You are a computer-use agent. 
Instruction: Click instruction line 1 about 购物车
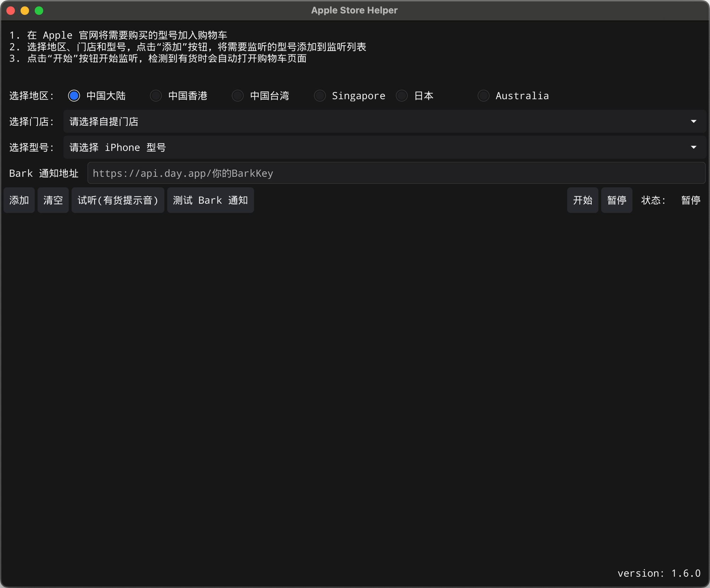click(x=118, y=35)
